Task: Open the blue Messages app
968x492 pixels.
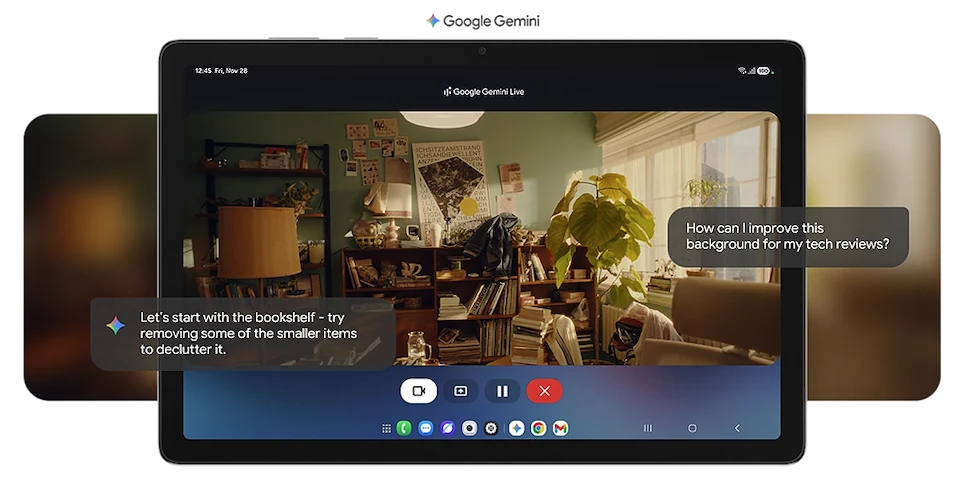Action: (426, 428)
